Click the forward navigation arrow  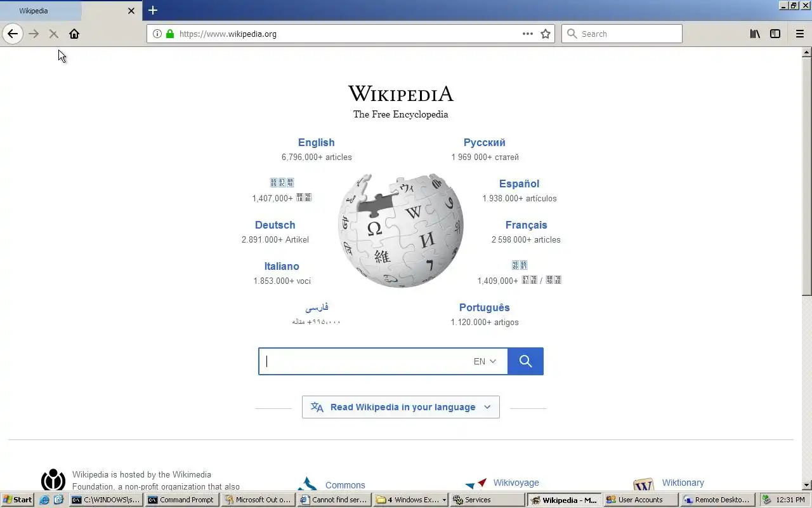[x=34, y=34]
